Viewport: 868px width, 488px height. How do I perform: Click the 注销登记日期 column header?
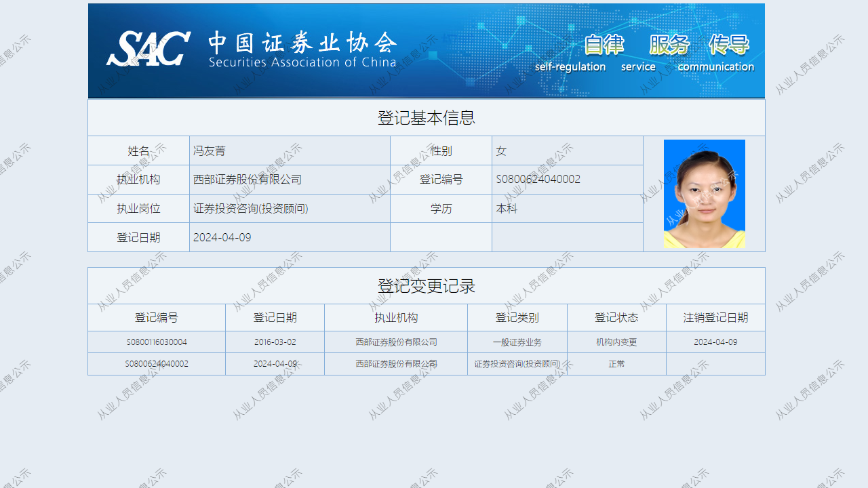(715, 318)
